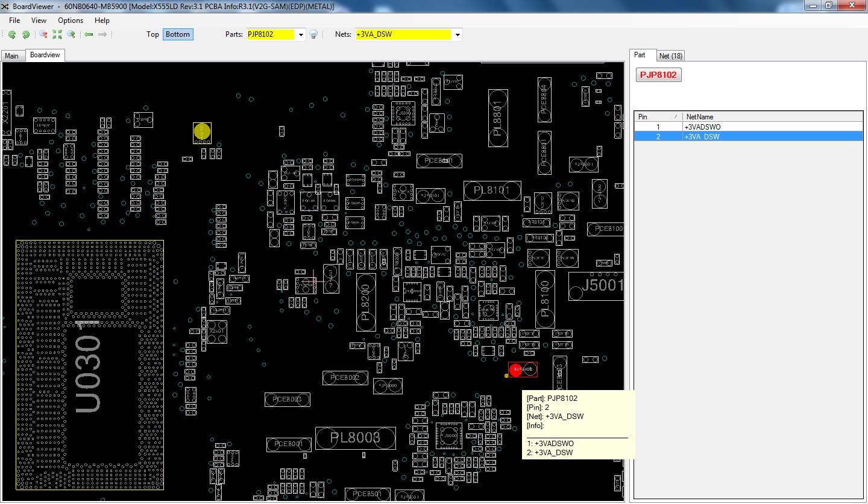Click pin number 2 in the pin table
This screenshot has width=868, height=504.
658,137
